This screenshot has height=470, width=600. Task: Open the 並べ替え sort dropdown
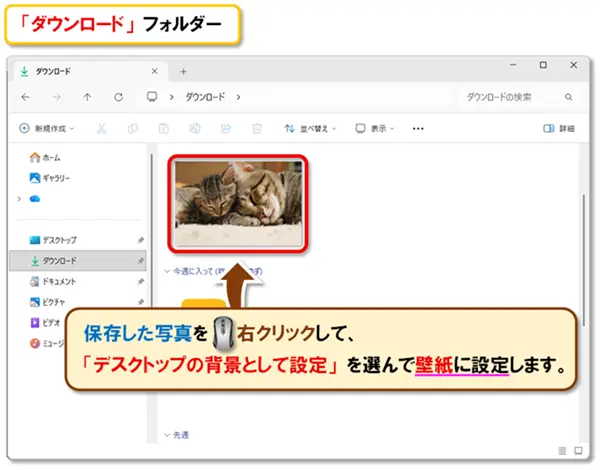(311, 129)
